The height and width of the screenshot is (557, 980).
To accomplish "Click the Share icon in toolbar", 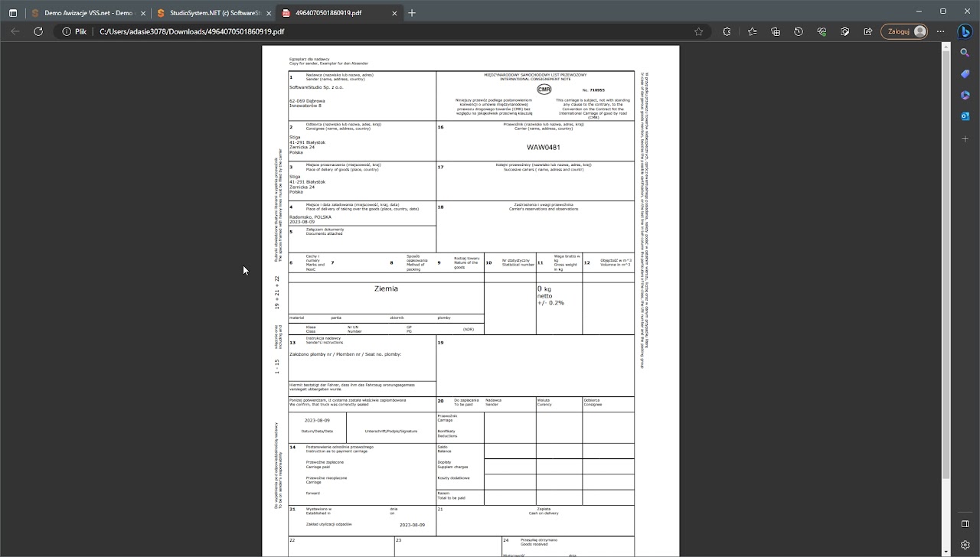I will (867, 31).
